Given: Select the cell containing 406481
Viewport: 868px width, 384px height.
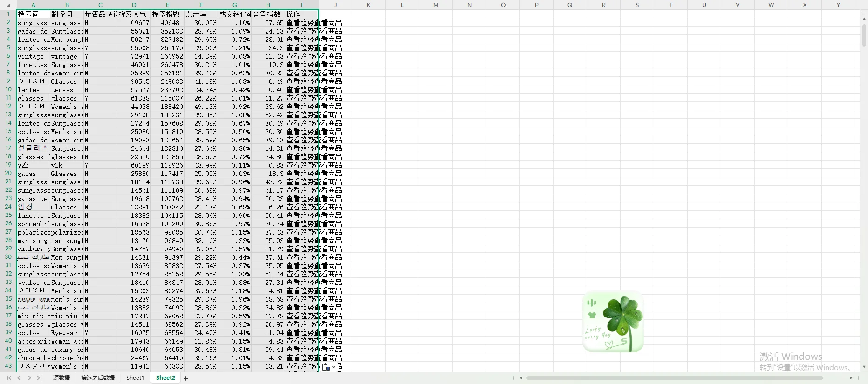Looking at the screenshot, I should (x=167, y=23).
